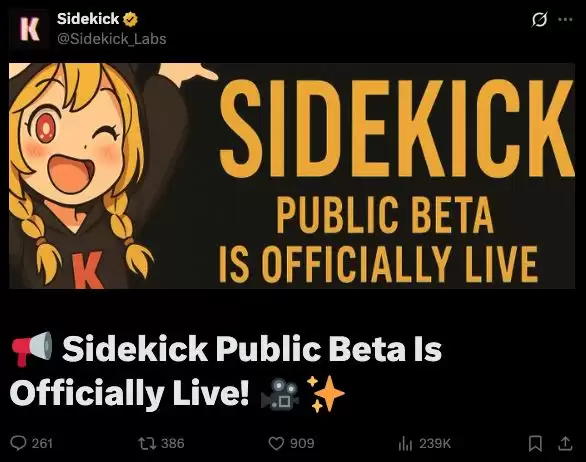Screen dimensions: 586x462
Task: Click the sparkles emoji after headline
Action: 325,394
